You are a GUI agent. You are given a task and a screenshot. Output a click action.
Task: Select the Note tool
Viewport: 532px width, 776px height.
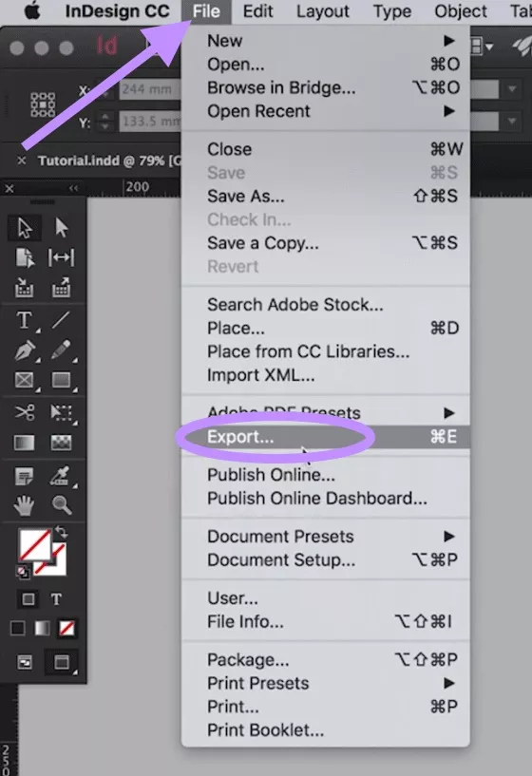click(25, 476)
